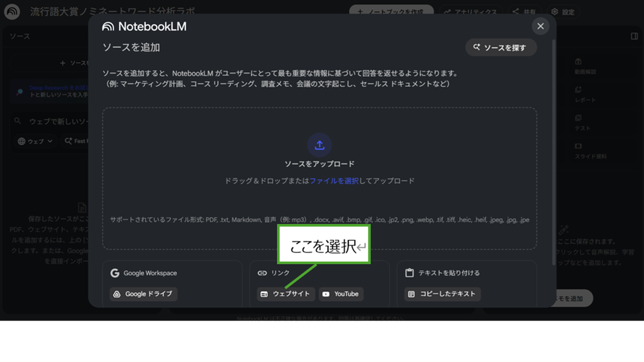The width and height of the screenshot is (644, 362).
Task: Click the テキストを貼り付ける clipboard icon
Action: point(409,273)
